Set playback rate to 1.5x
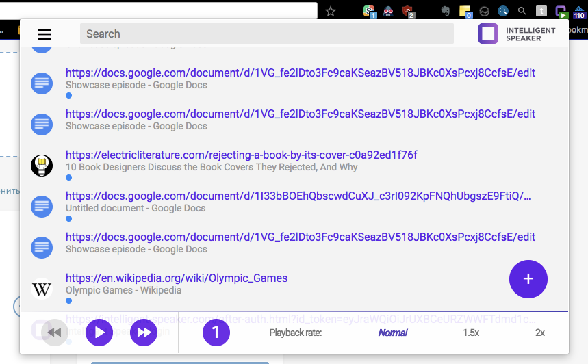The image size is (588, 364). [471, 333]
